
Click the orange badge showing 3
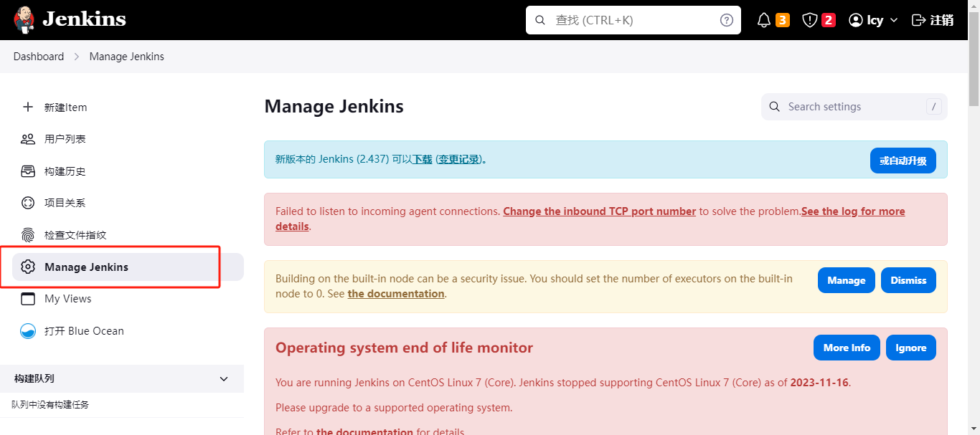click(x=783, y=20)
